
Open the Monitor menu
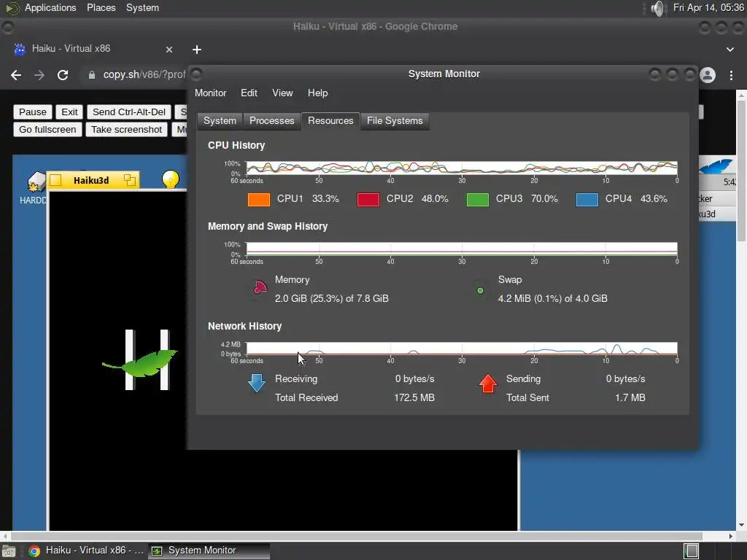[x=210, y=93]
